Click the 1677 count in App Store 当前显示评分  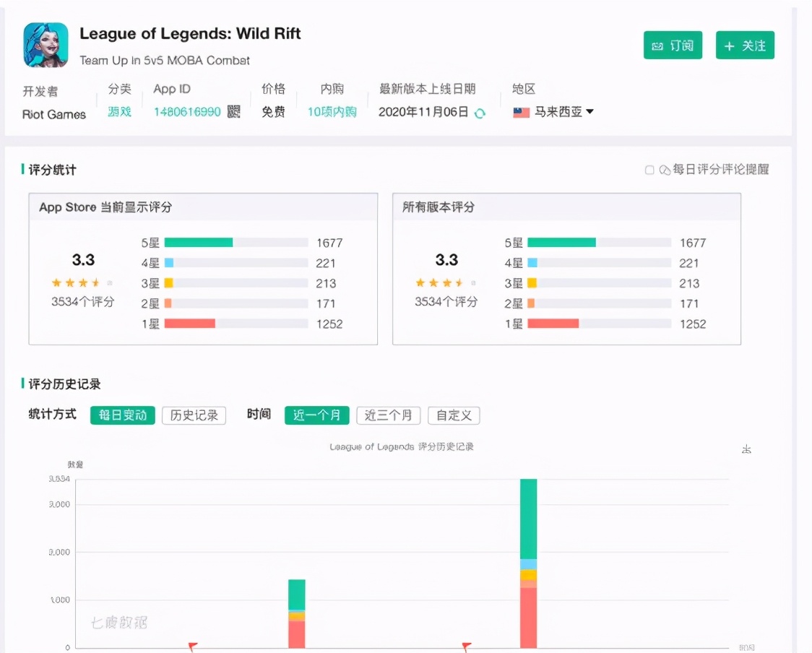click(x=329, y=243)
